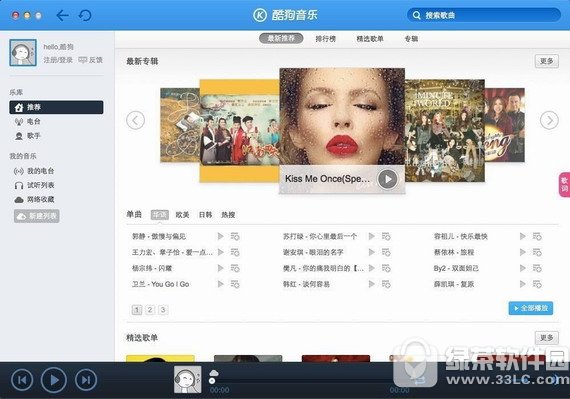
Task: Click the now-playing cover in the player bar
Action: pyautogui.click(x=188, y=380)
